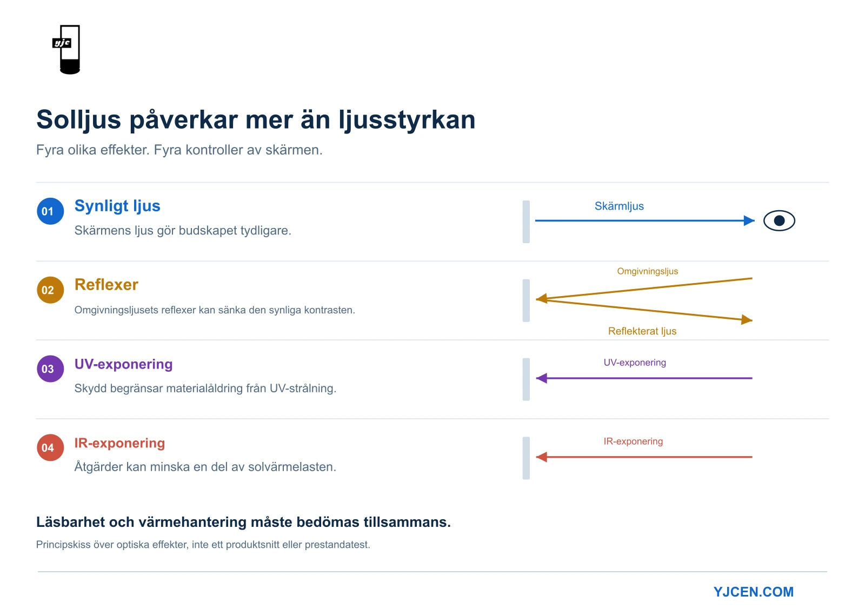Click the eye icon beside Skärmljus arrow
The width and height of the screenshot is (865, 616).
(x=779, y=220)
